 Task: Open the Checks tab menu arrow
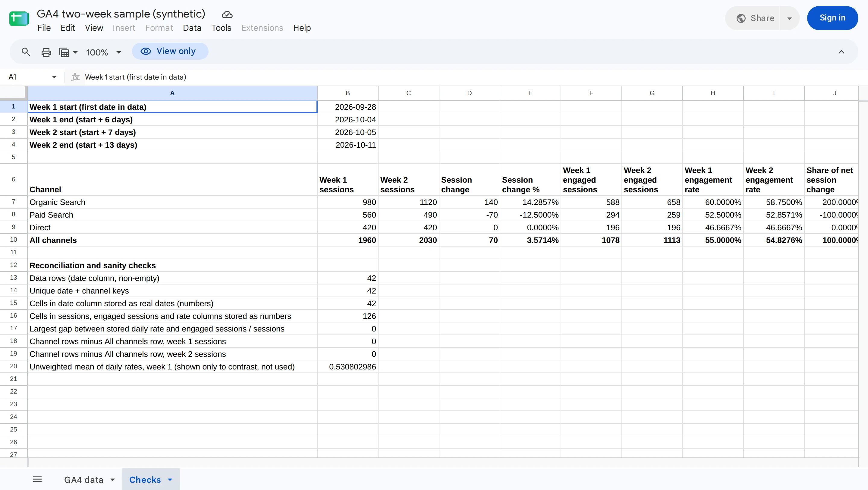point(170,479)
